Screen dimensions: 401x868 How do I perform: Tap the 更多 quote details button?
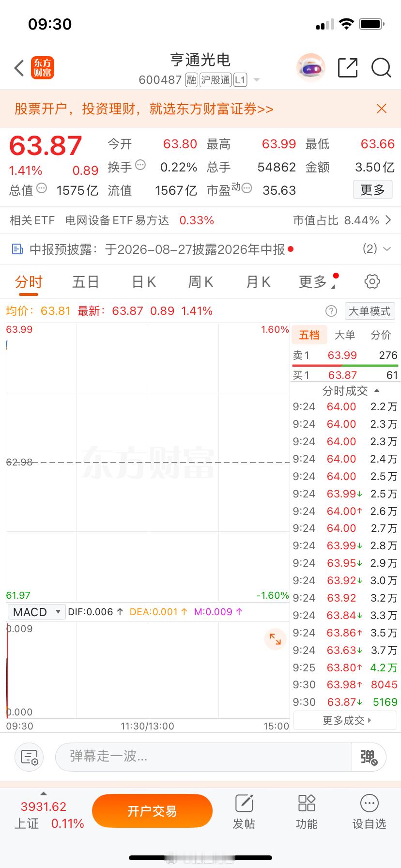tap(372, 189)
